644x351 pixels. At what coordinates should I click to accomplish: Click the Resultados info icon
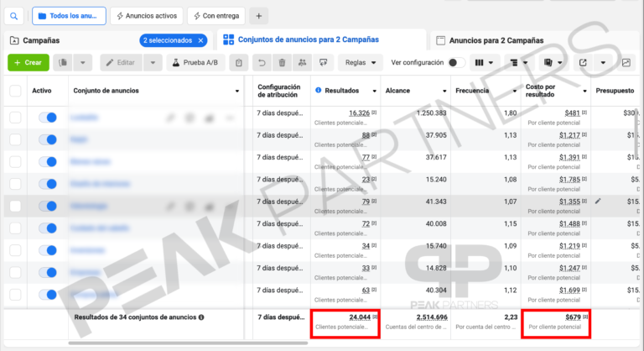tap(319, 90)
